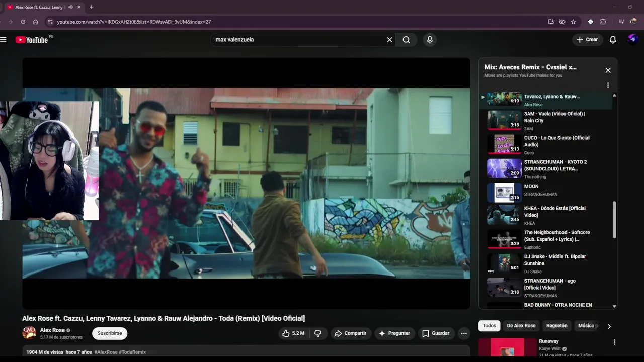644x362 pixels.
Task: Like the video with thumbs-up 5.2 M
Action: (293, 333)
